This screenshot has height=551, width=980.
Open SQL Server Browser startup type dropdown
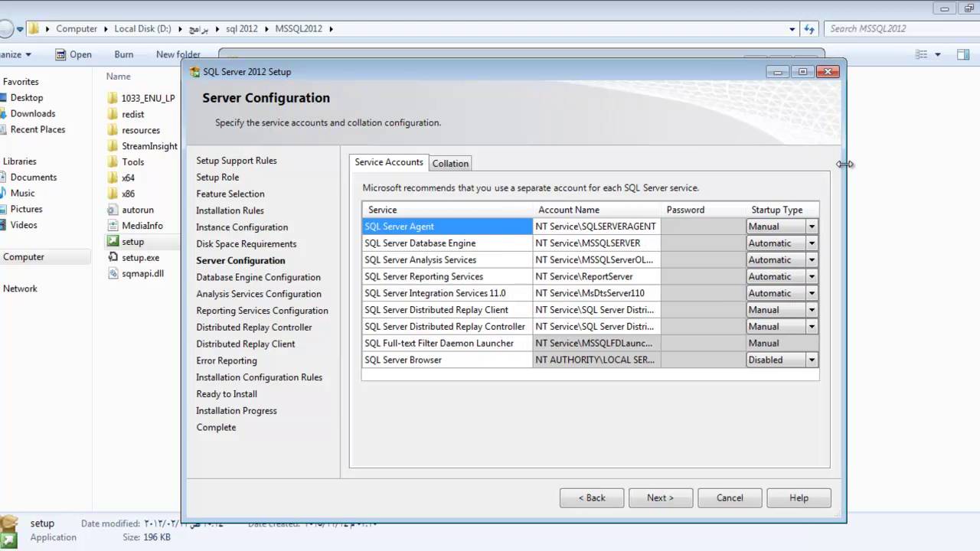pyautogui.click(x=812, y=360)
